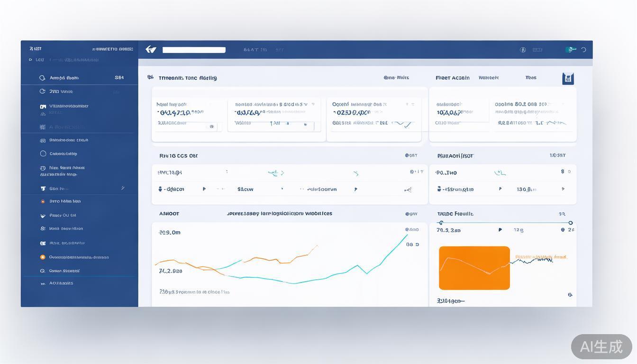Toggle the pin icon on the sidebar menu row
This screenshot has height=364, width=637.
[x=123, y=188]
